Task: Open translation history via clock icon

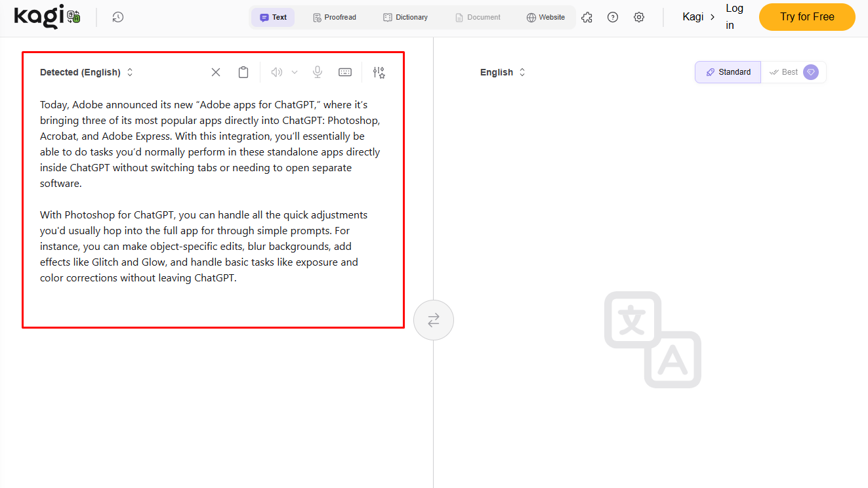Action: (118, 17)
